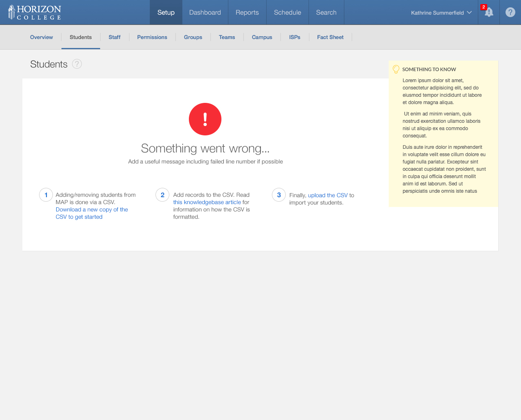Go to the Campus sub-tab
This screenshot has width=521, height=420.
coord(262,37)
